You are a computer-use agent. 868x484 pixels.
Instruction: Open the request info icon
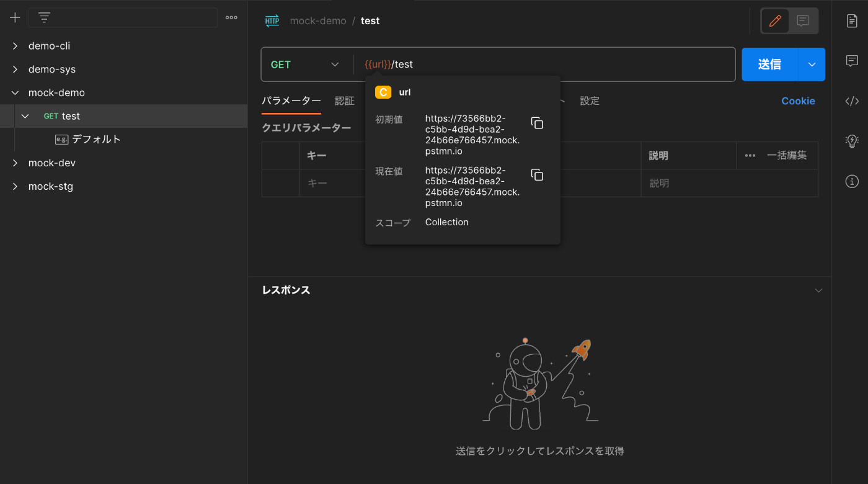click(x=852, y=181)
